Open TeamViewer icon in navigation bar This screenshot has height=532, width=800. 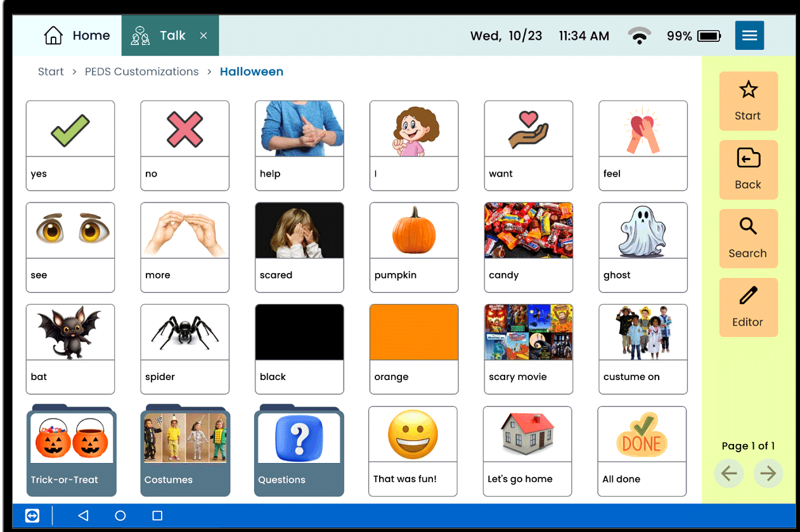pos(32,516)
